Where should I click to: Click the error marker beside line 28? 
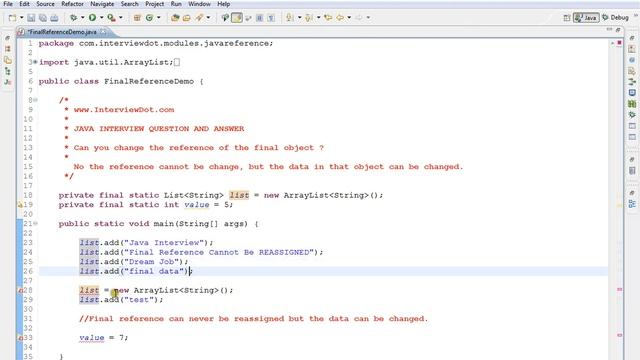point(20,290)
